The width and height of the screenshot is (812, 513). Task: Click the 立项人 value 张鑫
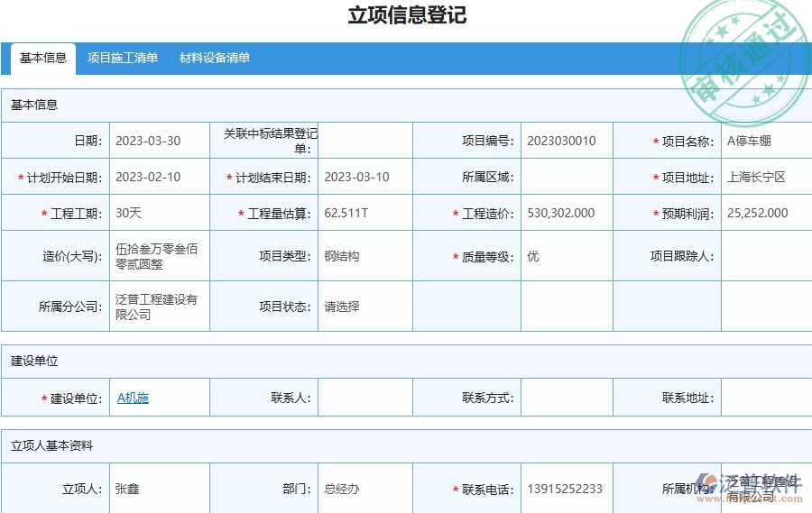point(127,489)
